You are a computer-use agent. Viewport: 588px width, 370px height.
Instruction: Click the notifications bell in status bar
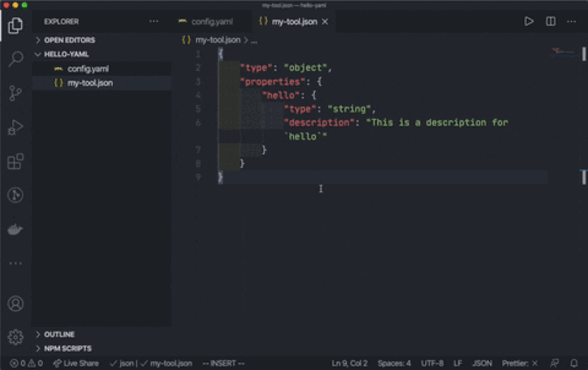[x=574, y=363]
